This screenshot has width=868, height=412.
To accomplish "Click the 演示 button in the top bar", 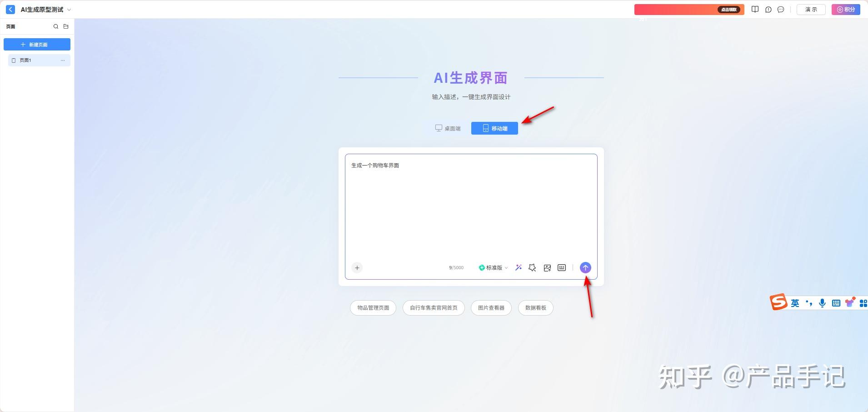I will [810, 10].
